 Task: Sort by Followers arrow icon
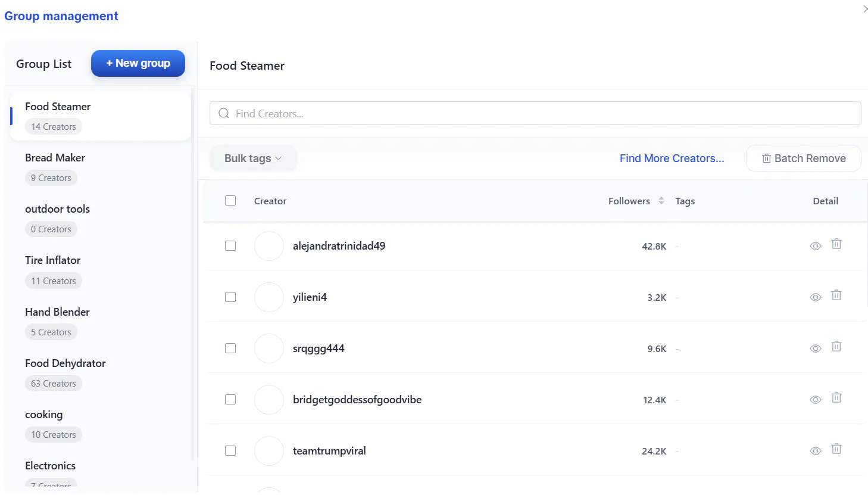661,201
